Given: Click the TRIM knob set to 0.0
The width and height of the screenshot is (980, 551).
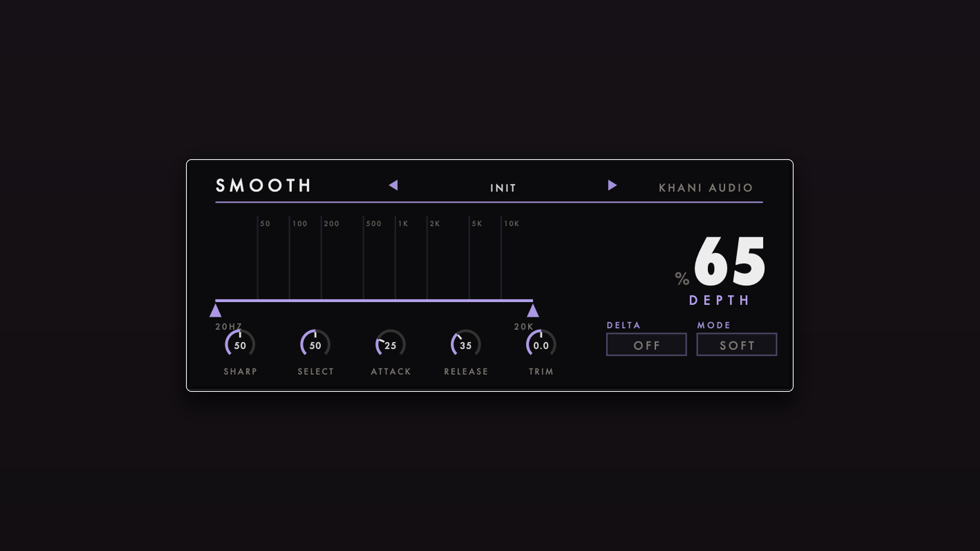Looking at the screenshot, I should 541,344.
